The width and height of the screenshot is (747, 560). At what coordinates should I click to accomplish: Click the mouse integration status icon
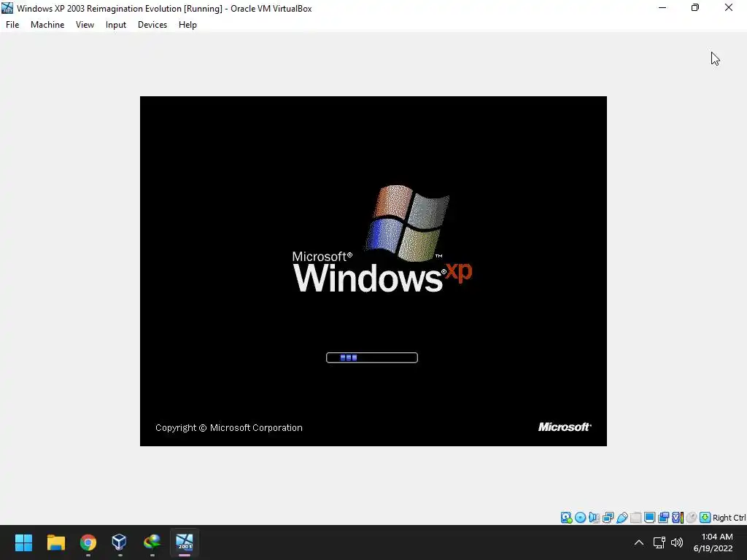click(692, 518)
